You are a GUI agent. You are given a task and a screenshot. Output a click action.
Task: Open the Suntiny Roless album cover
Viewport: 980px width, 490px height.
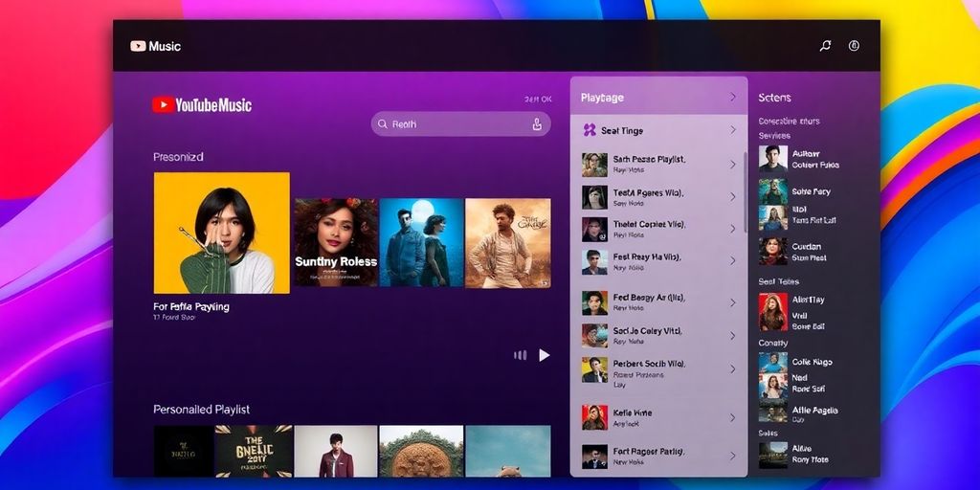335,243
